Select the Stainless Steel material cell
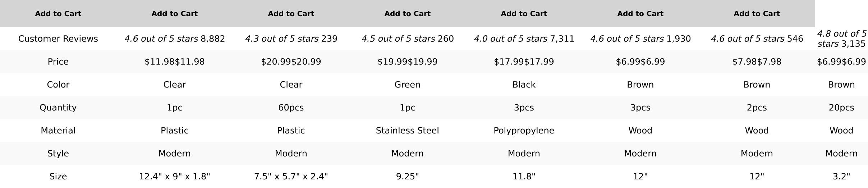868x188 pixels. pos(407,131)
